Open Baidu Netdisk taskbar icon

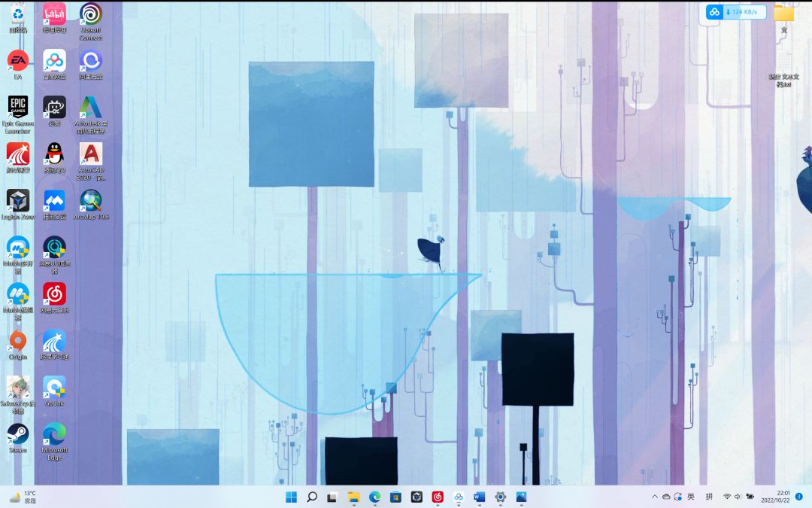click(x=459, y=497)
